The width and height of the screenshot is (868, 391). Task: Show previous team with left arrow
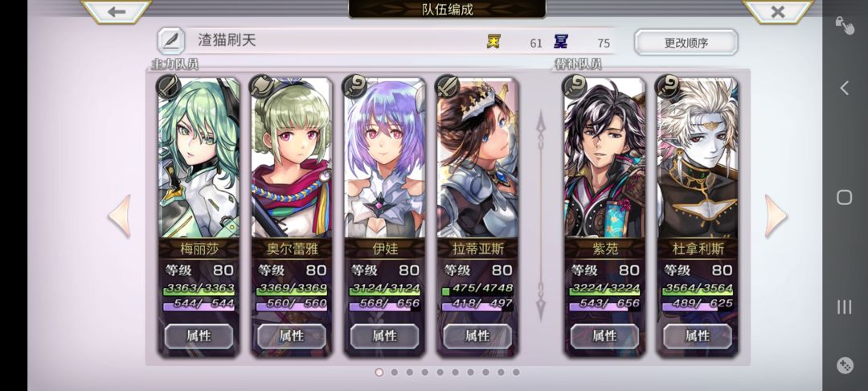(x=120, y=216)
